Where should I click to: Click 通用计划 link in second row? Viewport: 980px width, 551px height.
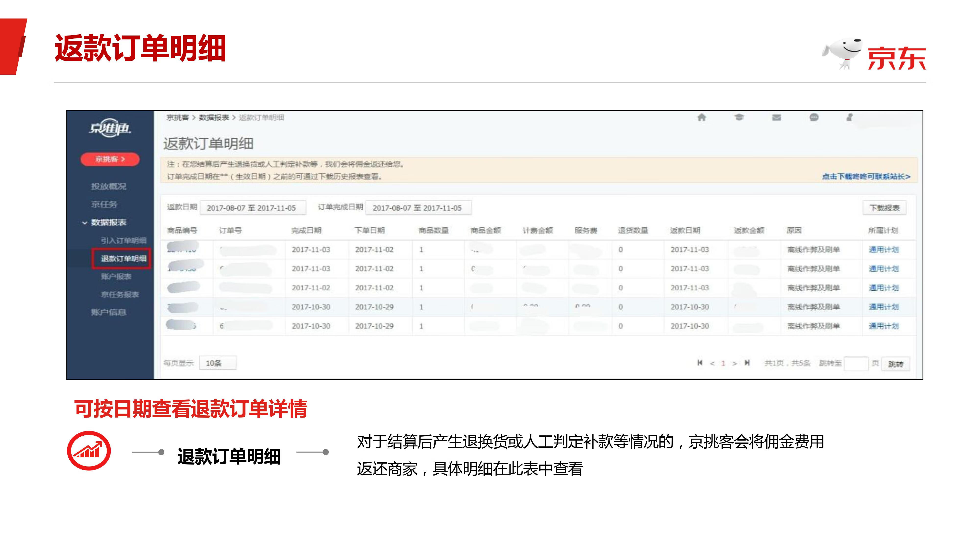(883, 268)
